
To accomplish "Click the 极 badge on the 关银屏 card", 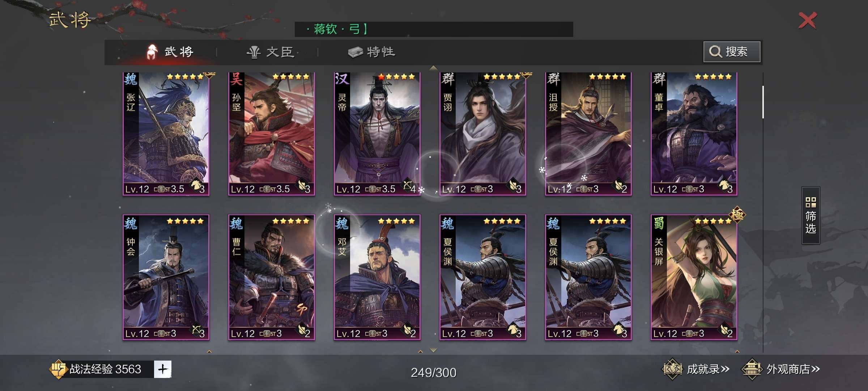I will [737, 215].
